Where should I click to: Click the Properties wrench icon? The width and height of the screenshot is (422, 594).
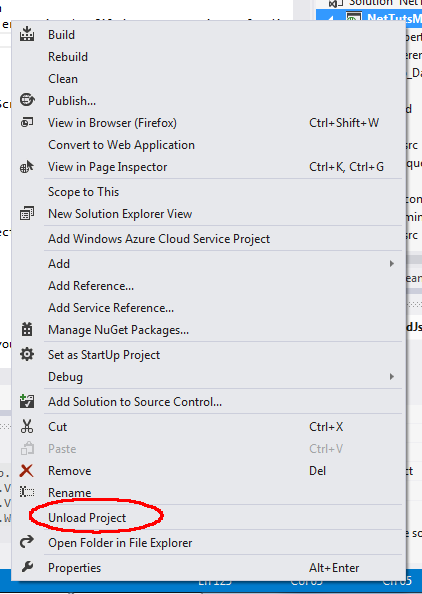click(27, 567)
